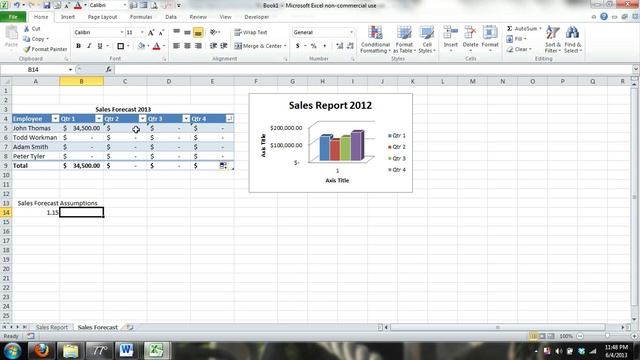Increase font size with Grow Font

[x=151, y=33]
